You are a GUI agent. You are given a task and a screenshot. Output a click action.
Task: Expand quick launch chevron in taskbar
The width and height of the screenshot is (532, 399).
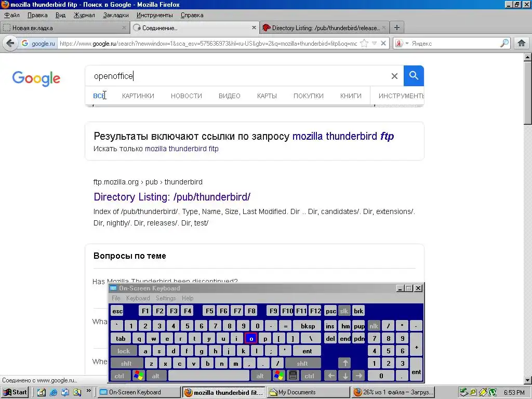(88, 391)
